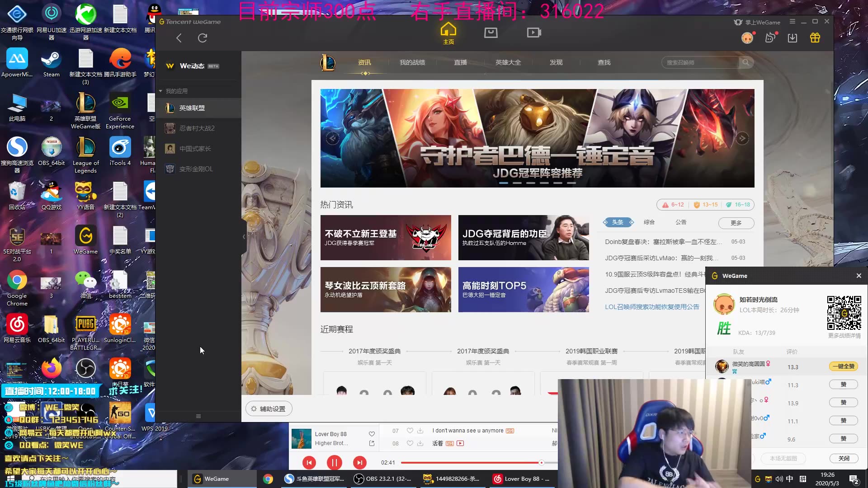
Task: Click the summoner search magnifier icon
Action: (745, 62)
